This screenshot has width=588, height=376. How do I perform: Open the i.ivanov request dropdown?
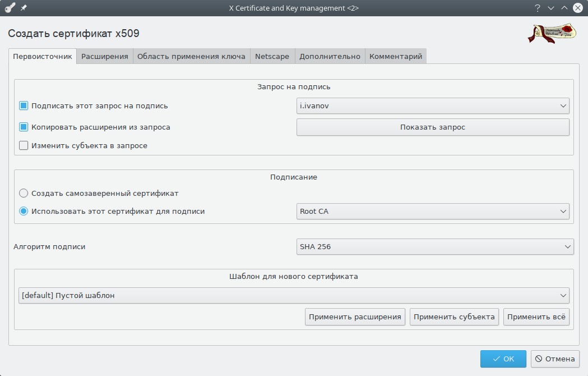[432, 106]
